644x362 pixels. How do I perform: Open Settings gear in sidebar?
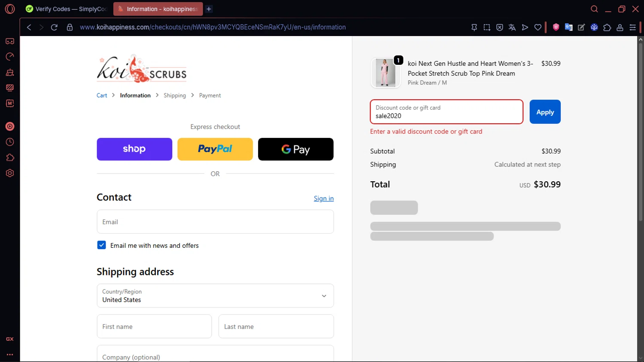tap(10, 173)
